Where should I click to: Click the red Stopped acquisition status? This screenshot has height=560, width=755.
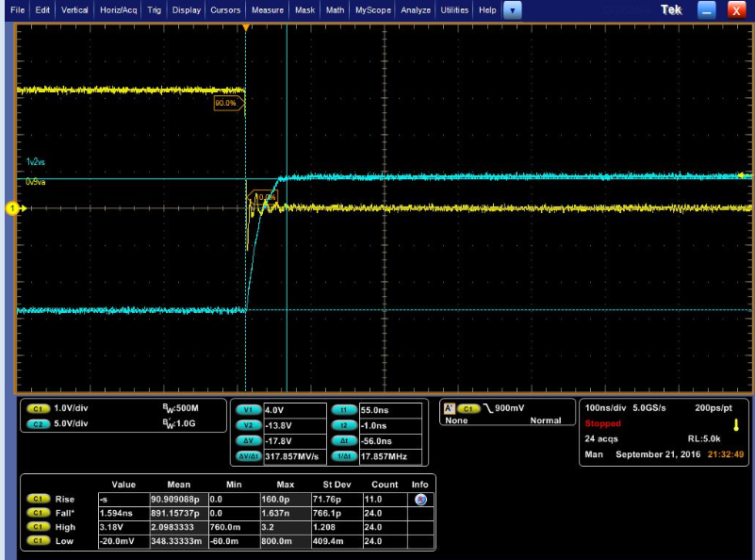tap(603, 423)
